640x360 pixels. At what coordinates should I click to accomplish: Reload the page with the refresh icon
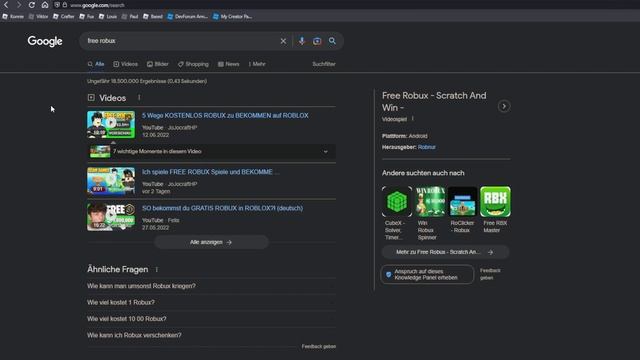(x=32, y=5)
